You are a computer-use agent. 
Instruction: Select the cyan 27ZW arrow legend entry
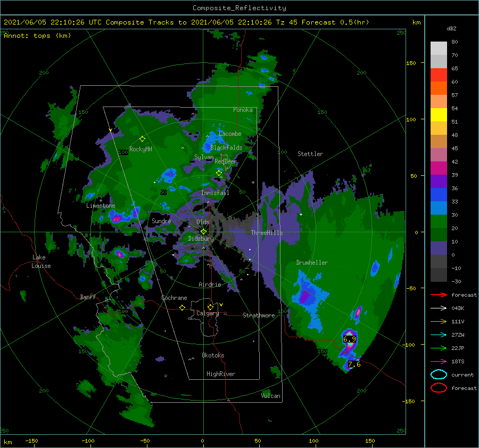point(439,335)
